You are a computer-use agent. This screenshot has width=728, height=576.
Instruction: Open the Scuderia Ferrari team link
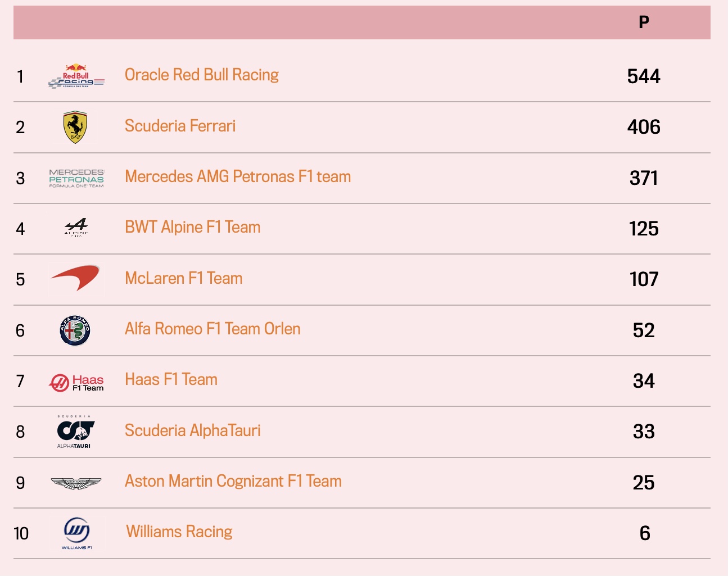click(x=180, y=126)
